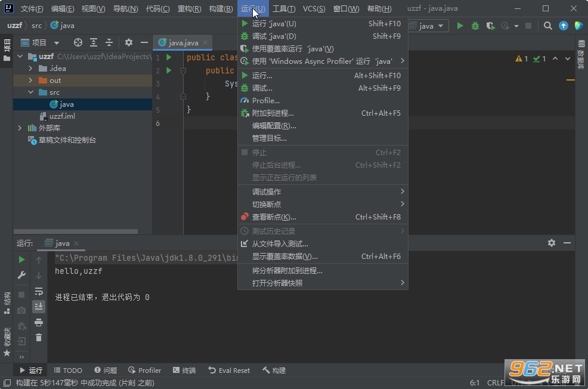The height and width of the screenshot is (389, 588).
Task: Close the java run tab
Action: (76, 243)
